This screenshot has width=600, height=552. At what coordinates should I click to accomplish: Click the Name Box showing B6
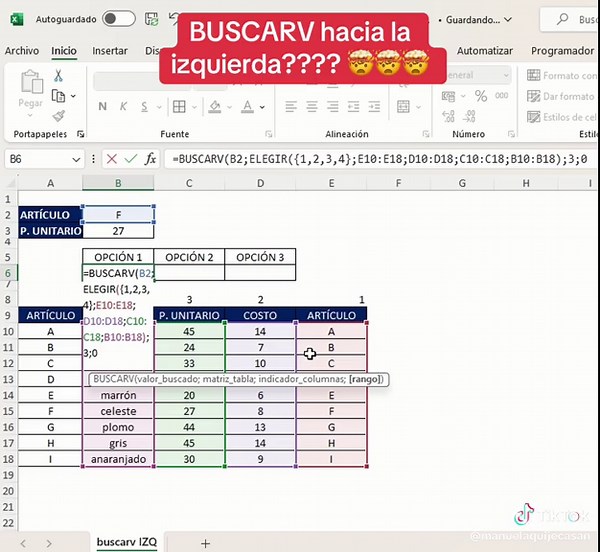tap(38, 159)
